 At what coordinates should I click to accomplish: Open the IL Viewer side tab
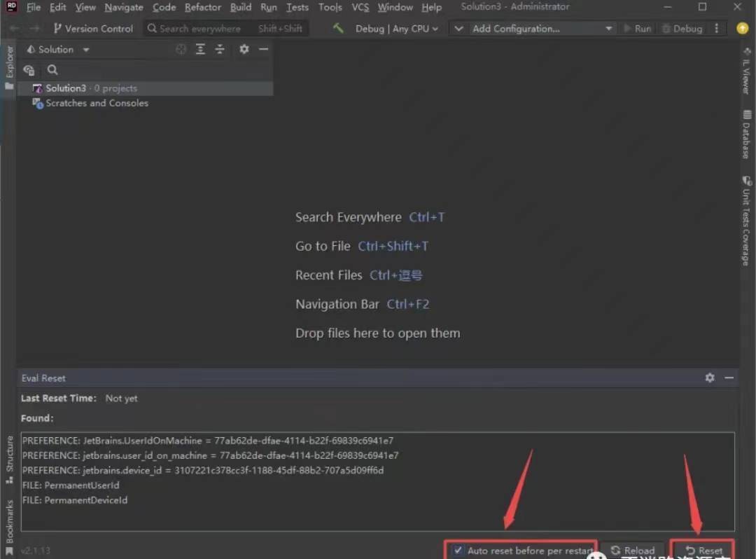click(746, 71)
